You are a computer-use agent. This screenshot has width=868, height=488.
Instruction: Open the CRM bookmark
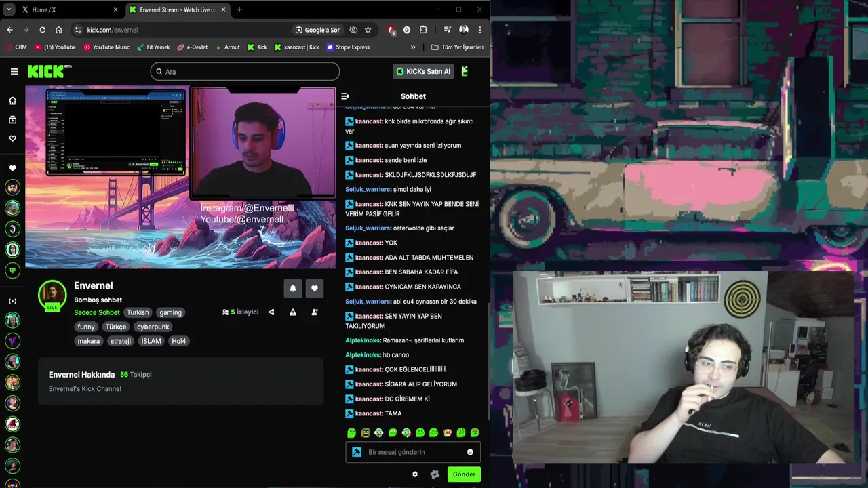point(16,47)
